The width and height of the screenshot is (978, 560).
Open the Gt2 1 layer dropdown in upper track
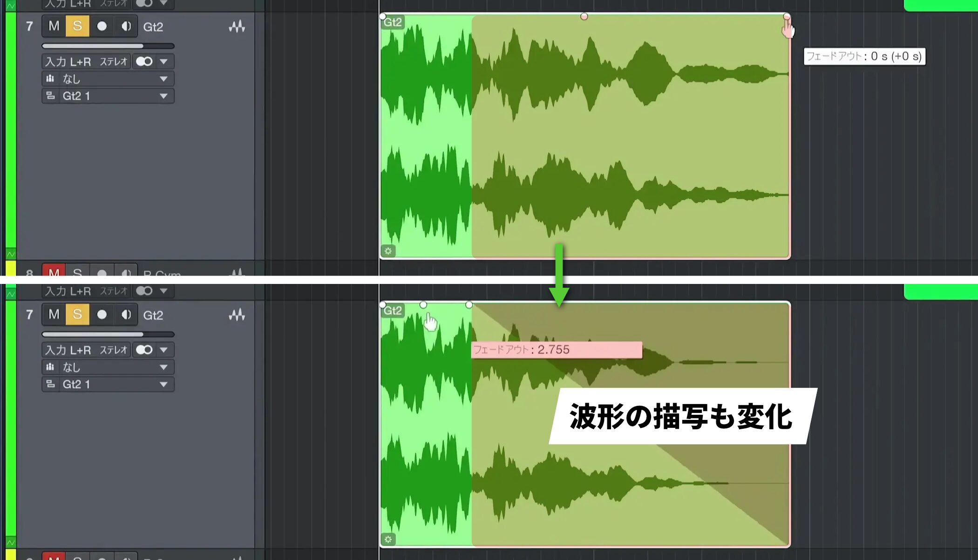coord(108,96)
